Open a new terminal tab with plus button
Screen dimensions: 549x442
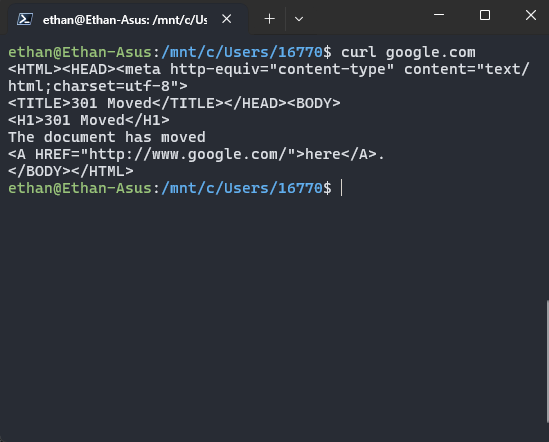click(x=269, y=19)
